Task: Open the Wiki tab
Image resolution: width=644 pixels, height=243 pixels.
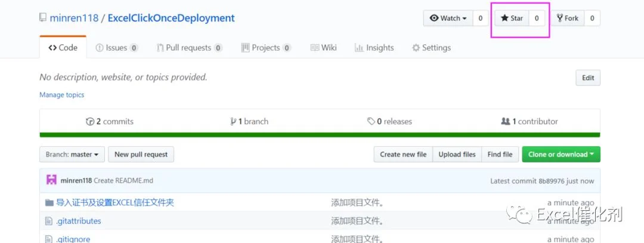Action: pyautogui.click(x=324, y=48)
